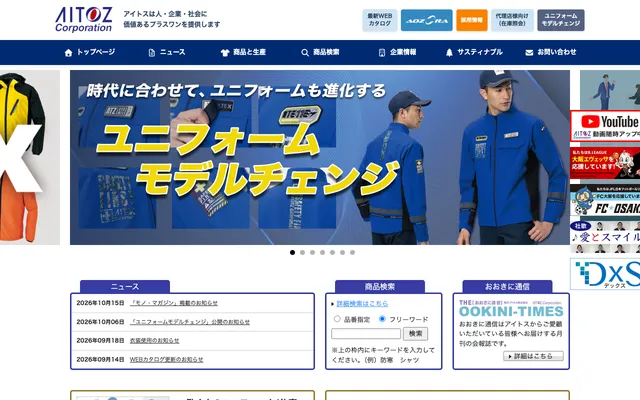Open the YouTube 動画随時アップ banner
640x400 pixels.
point(605,126)
